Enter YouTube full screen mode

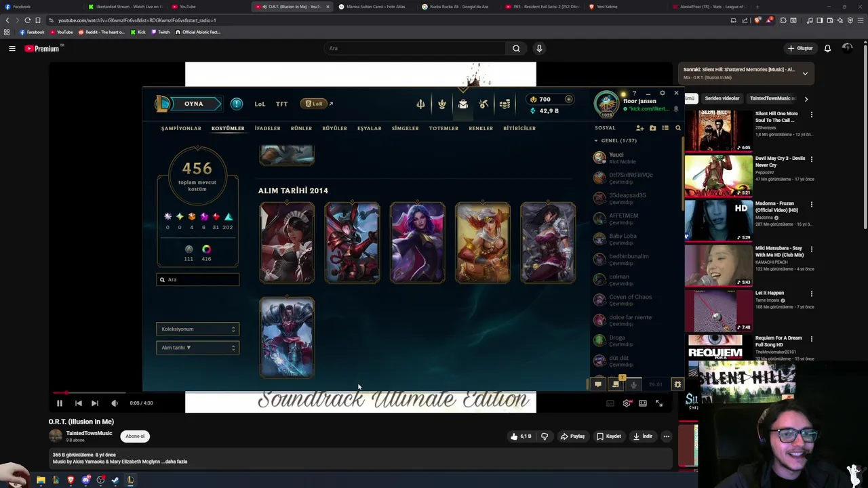(x=659, y=403)
